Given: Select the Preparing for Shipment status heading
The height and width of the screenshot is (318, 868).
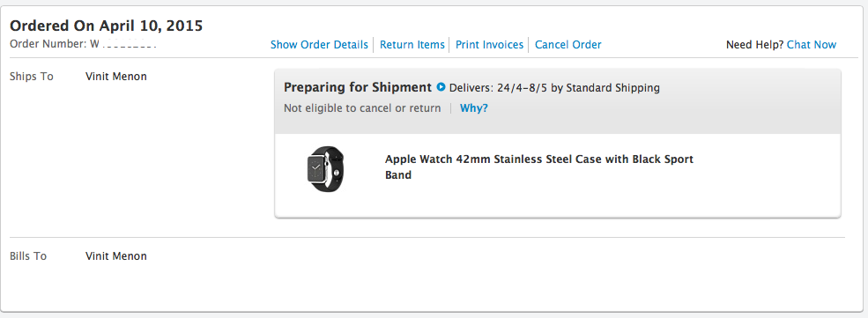Looking at the screenshot, I should coord(358,87).
